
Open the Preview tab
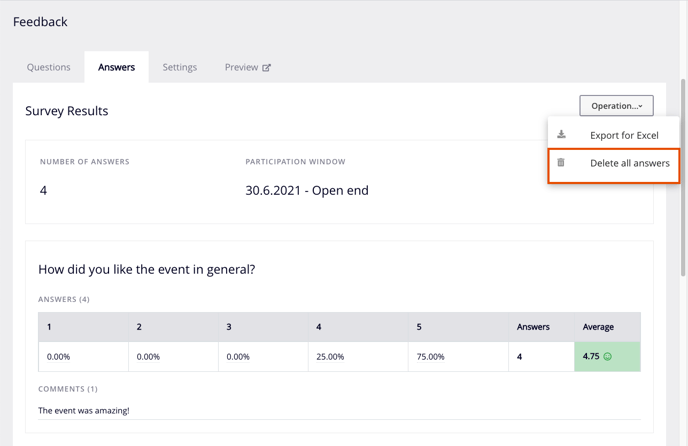pyautogui.click(x=247, y=67)
